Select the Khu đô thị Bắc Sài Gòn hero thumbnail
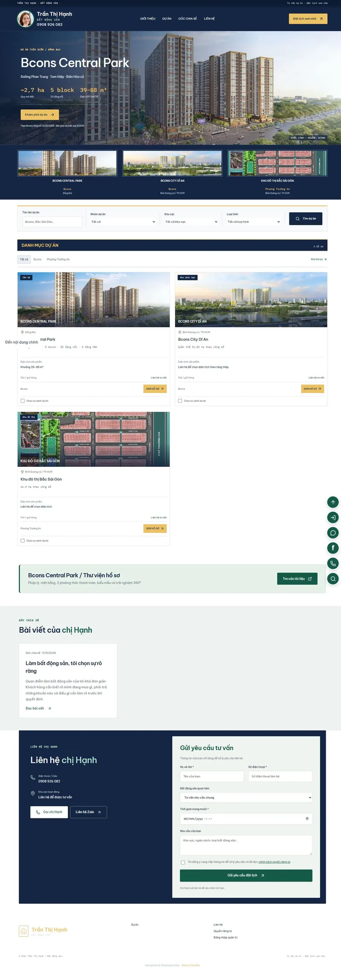The height and width of the screenshot is (980, 341). (x=277, y=163)
